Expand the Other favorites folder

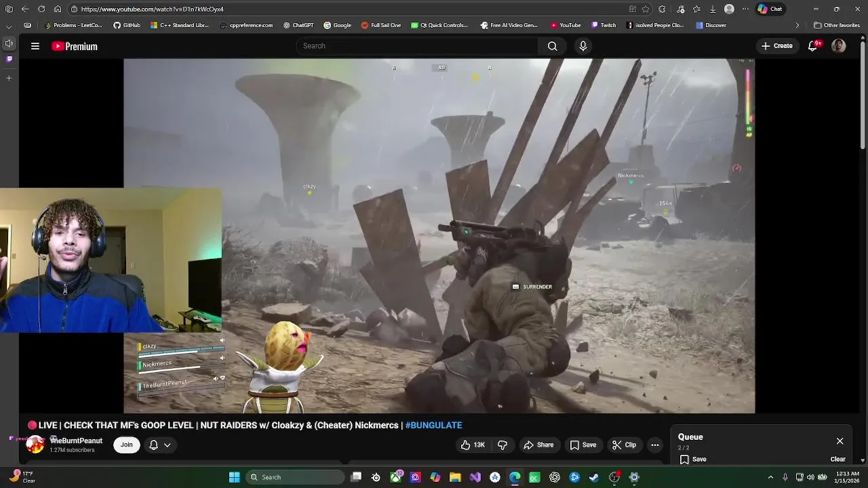837,25
